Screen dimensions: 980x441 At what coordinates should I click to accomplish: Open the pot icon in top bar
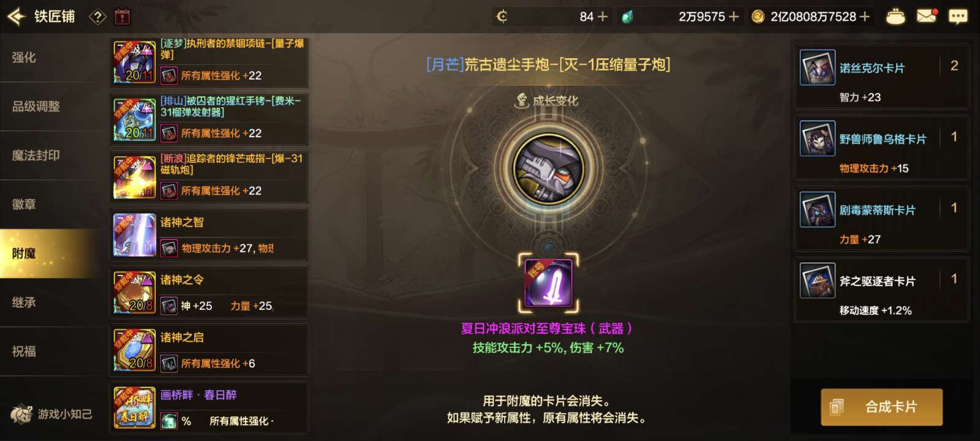click(x=895, y=17)
